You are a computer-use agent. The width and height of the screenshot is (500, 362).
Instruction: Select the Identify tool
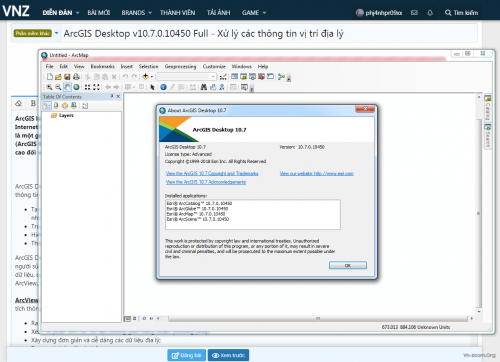(163, 87)
